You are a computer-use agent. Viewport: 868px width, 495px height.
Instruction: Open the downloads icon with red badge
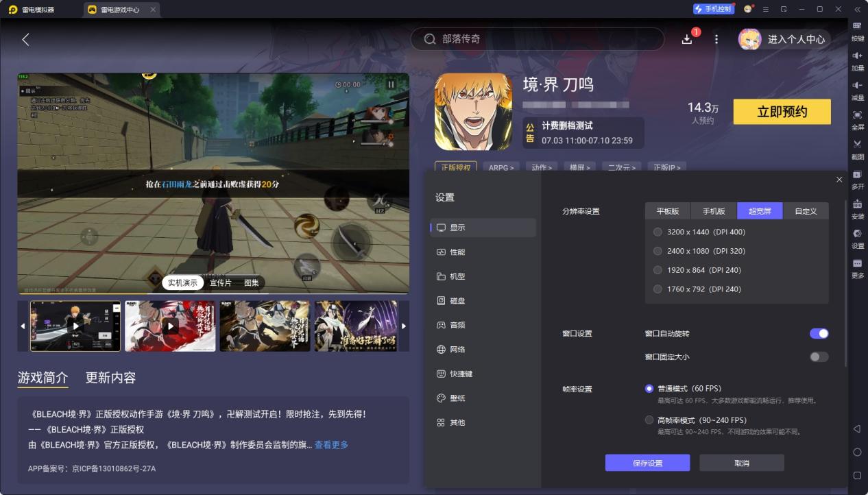[688, 39]
